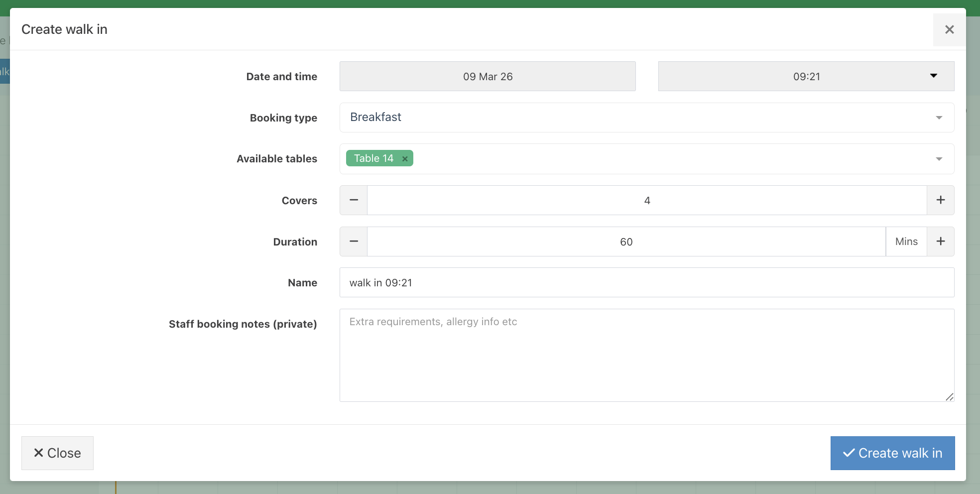Viewport: 980px width, 494px height.
Task: Open the date picker showing 09 Mar 26
Action: coord(488,76)
